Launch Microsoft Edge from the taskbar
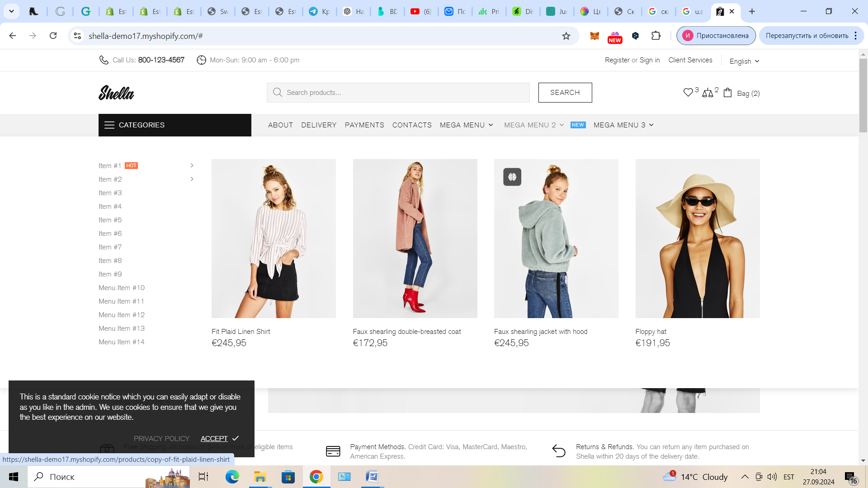This screenshot has height=488, width=868. [232, 477]
